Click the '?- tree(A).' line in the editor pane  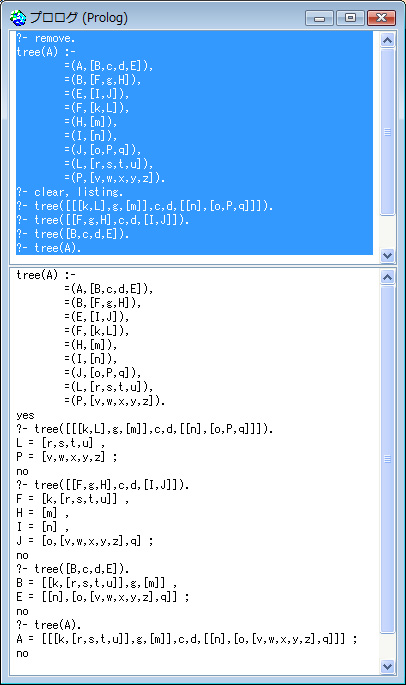coord(49,248)
